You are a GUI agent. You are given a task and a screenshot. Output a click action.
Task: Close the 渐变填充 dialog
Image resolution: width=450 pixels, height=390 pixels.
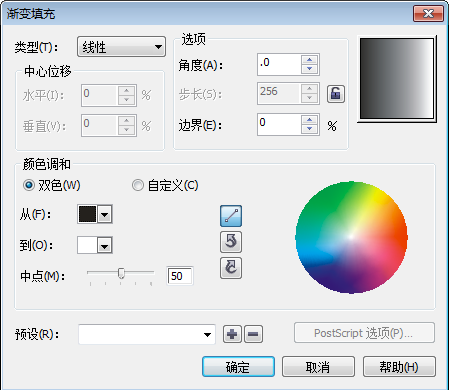coord(428,14)
